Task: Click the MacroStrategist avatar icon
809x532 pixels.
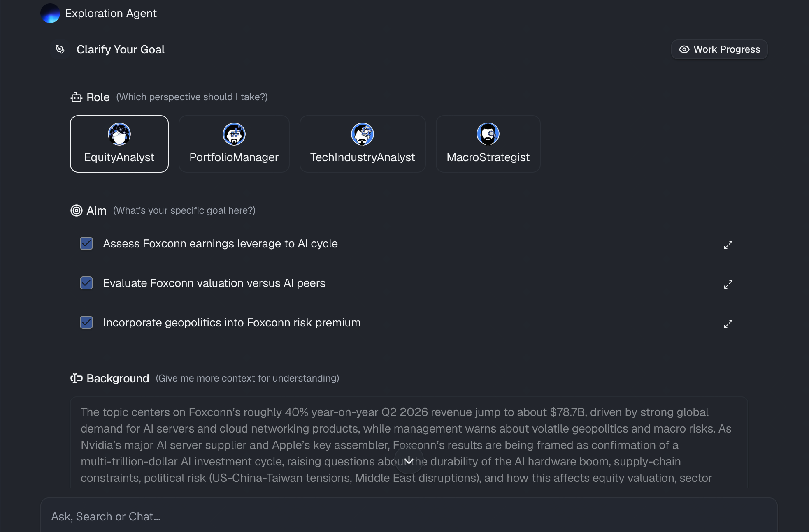Action: tap(488, 134)
